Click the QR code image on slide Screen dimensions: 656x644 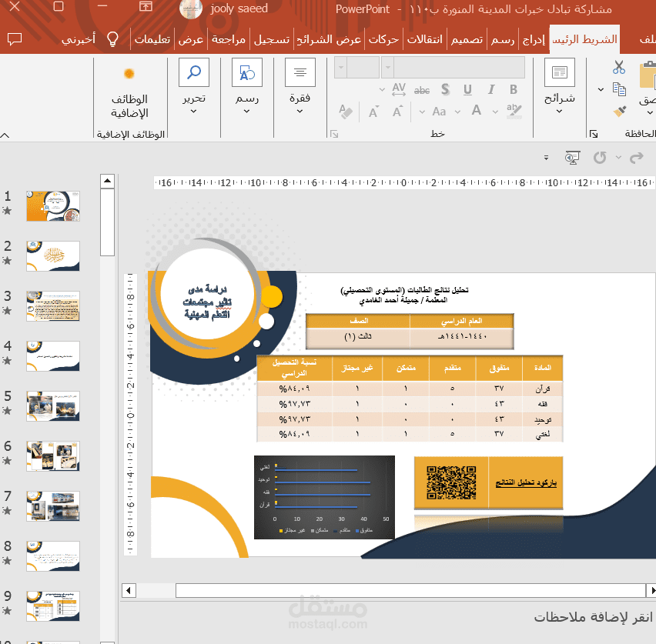[x=451, y=483]
